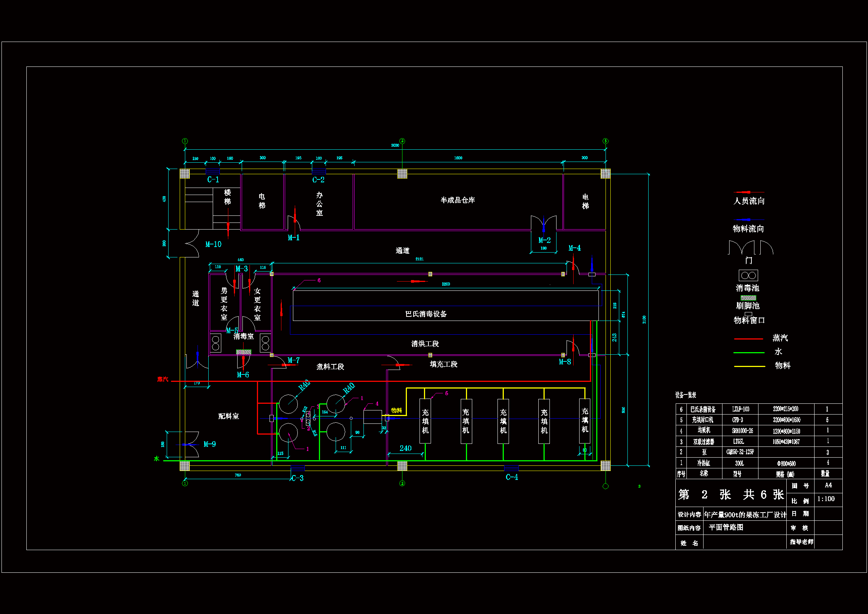
Task: Click the 设备一览表 table heading
Action: pyautogui.click(x=685, y=395)
